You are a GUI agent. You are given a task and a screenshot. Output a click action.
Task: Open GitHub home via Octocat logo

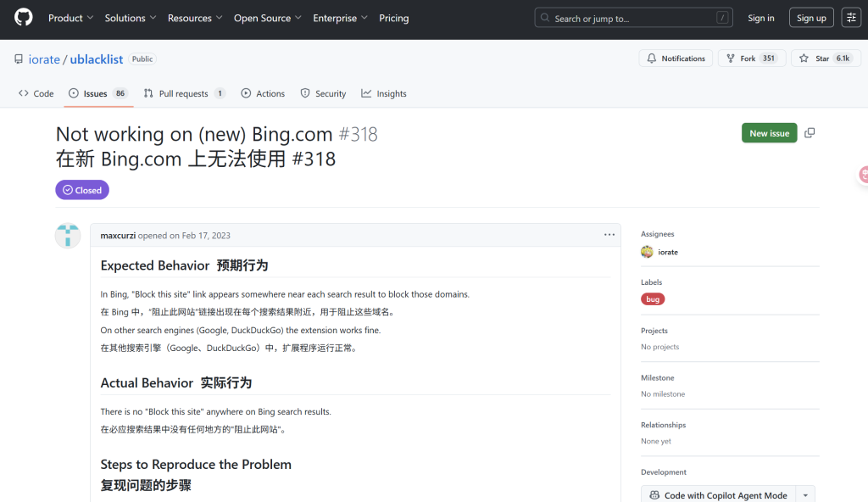23,18
